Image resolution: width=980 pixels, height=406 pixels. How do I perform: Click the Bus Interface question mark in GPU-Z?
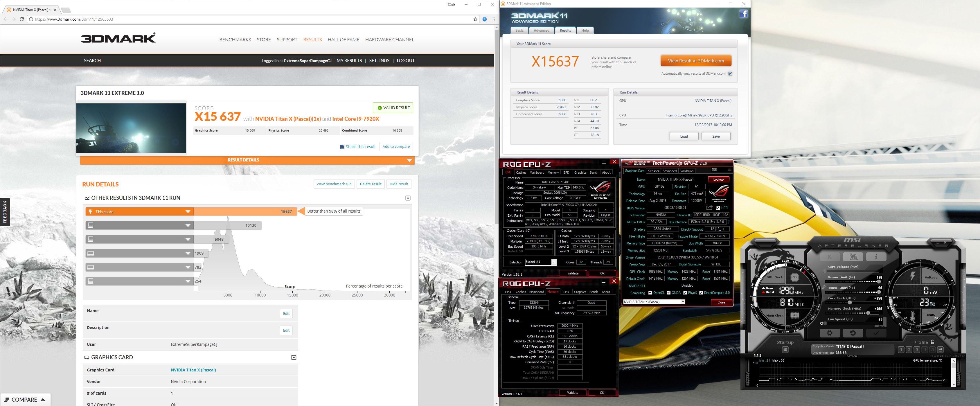point(728,222)
